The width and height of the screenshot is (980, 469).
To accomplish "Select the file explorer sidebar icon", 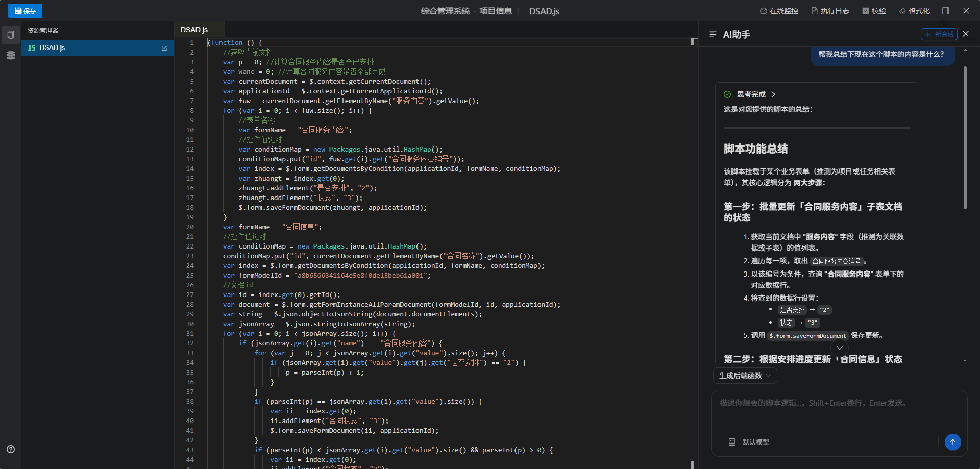I will (11, 35).
